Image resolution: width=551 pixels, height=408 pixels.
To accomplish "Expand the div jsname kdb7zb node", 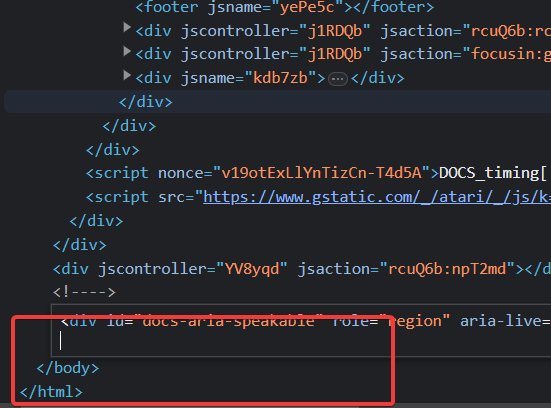I will tap(127, 75).
